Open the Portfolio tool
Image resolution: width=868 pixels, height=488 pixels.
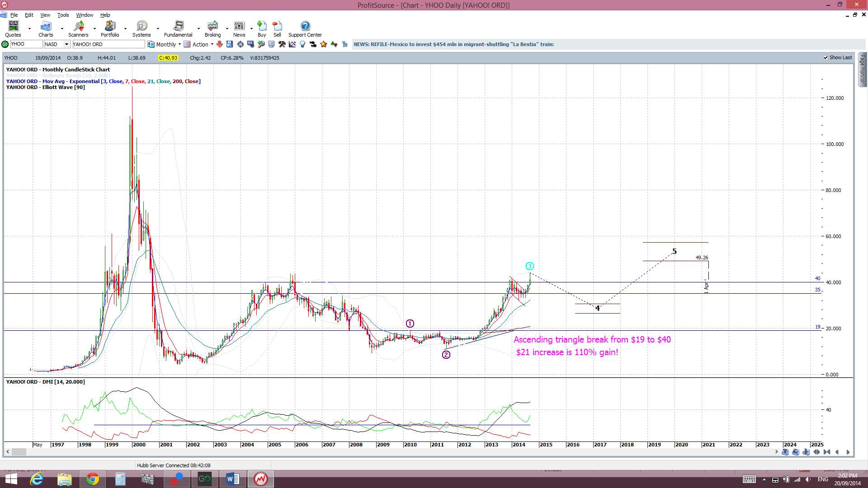(110, 29)
